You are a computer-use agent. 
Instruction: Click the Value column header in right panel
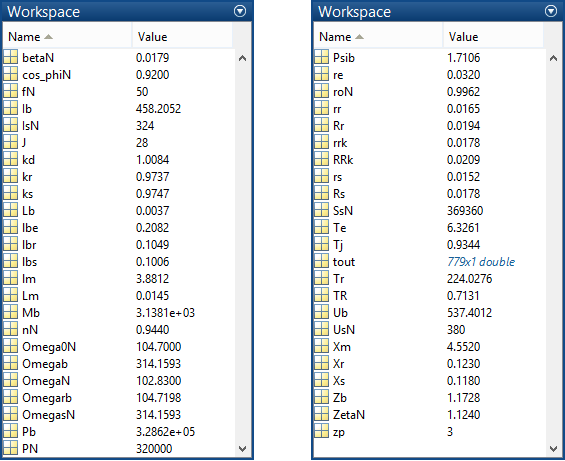493,36
